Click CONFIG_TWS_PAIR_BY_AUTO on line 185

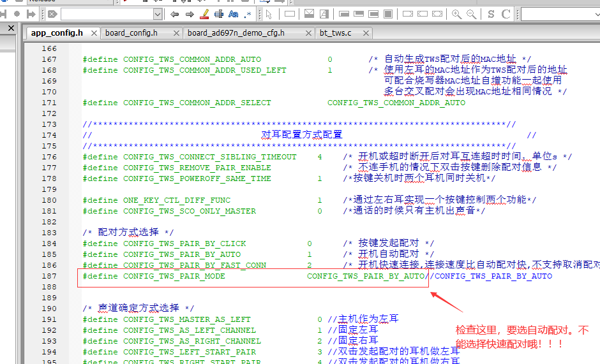click(182, 254)
